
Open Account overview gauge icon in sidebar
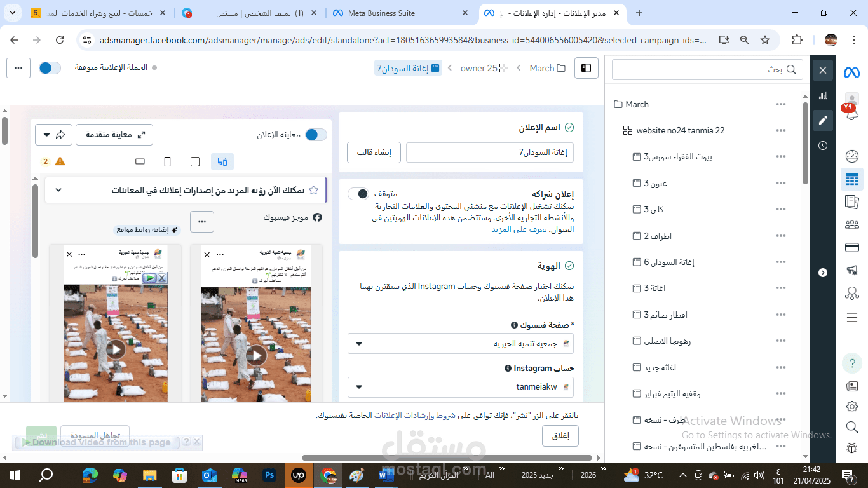(852, 156)
